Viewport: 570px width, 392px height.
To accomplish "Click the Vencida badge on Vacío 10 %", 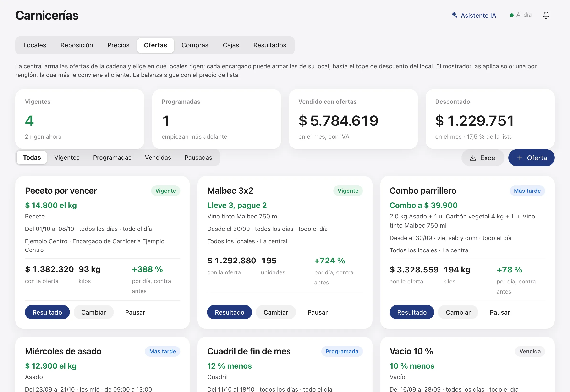I will tap(530, 351).
